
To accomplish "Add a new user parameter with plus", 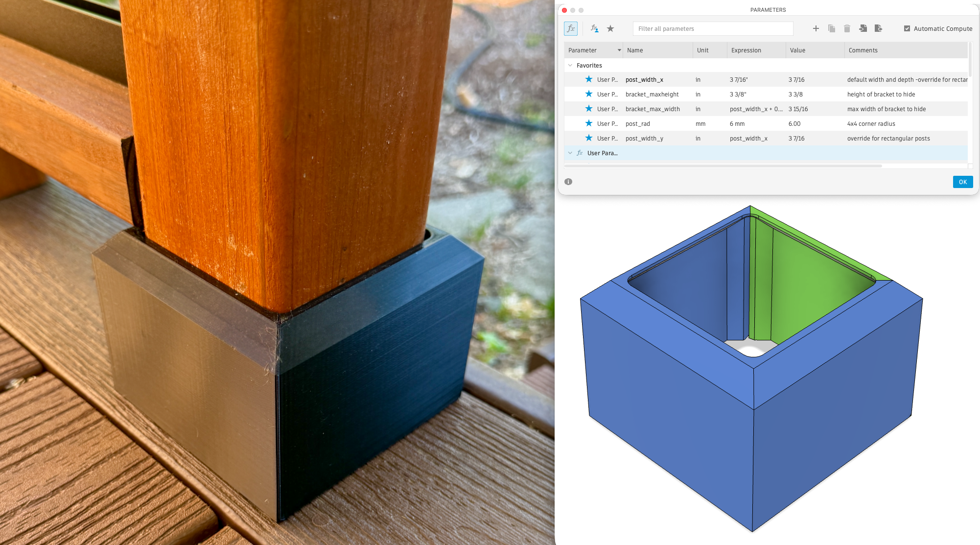I will click(x=816, y=29).
